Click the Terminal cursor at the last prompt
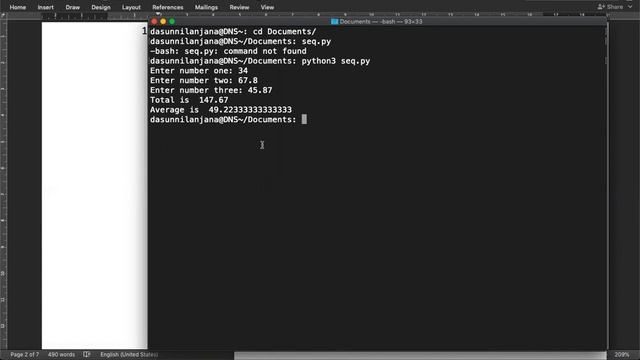 [304, 119]
